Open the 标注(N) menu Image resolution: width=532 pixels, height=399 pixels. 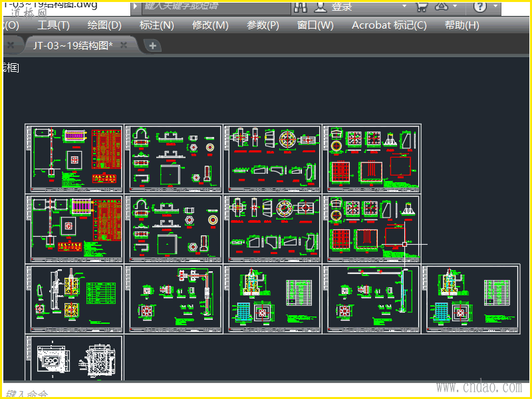point(157,25)
